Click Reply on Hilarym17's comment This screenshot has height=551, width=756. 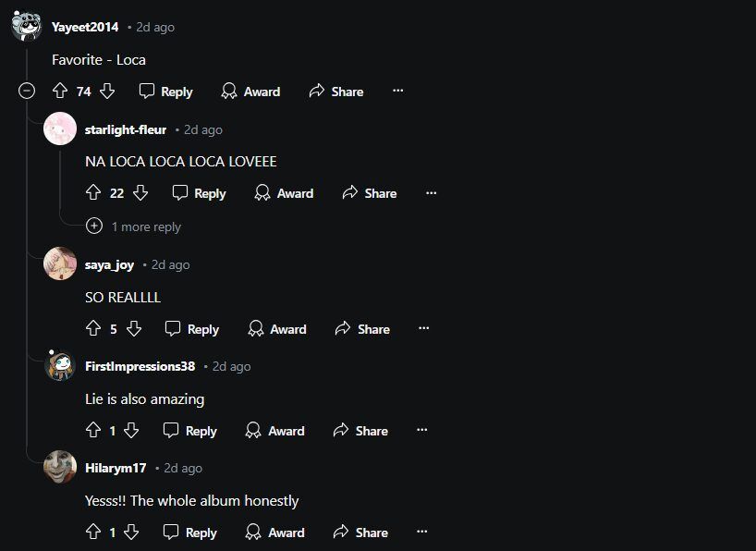pyautogui.click(x=191, y=533)
